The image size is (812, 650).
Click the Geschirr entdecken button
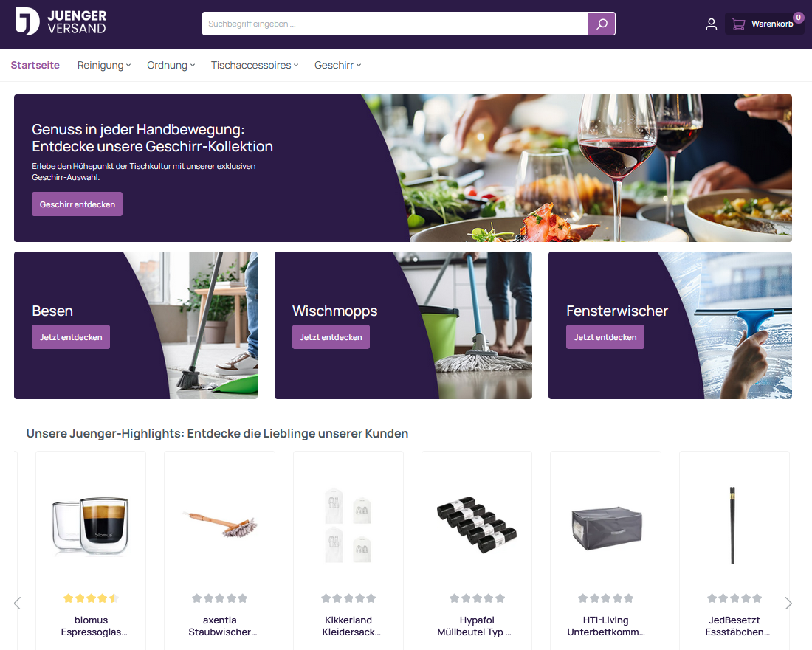pos(78,204)
